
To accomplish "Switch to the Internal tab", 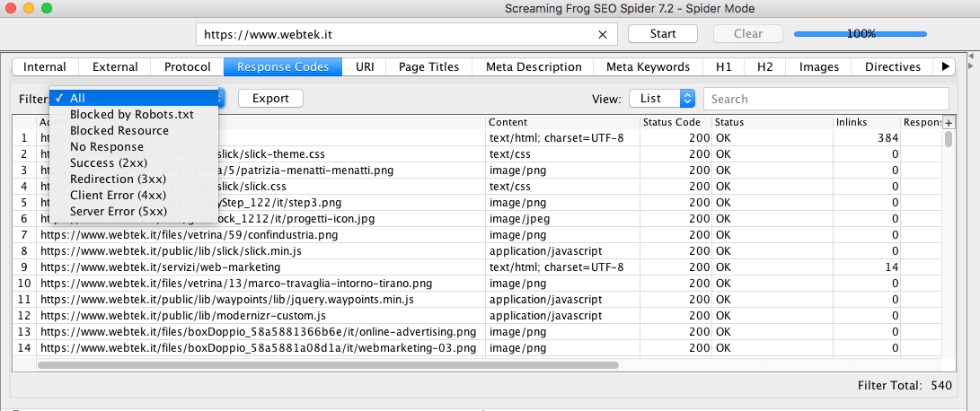I will pyautogui.click(x=44, y=66).
